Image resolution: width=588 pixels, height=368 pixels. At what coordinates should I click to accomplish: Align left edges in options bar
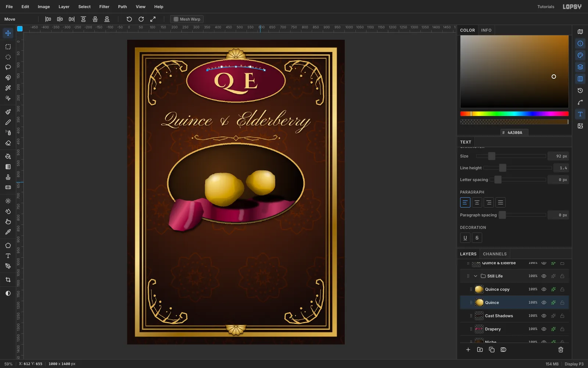[x=48, y=19]
